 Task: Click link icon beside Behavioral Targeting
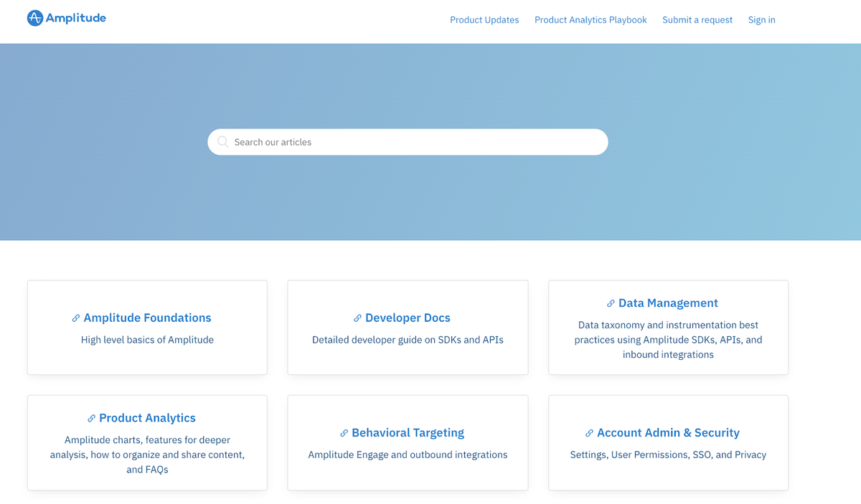344,433
